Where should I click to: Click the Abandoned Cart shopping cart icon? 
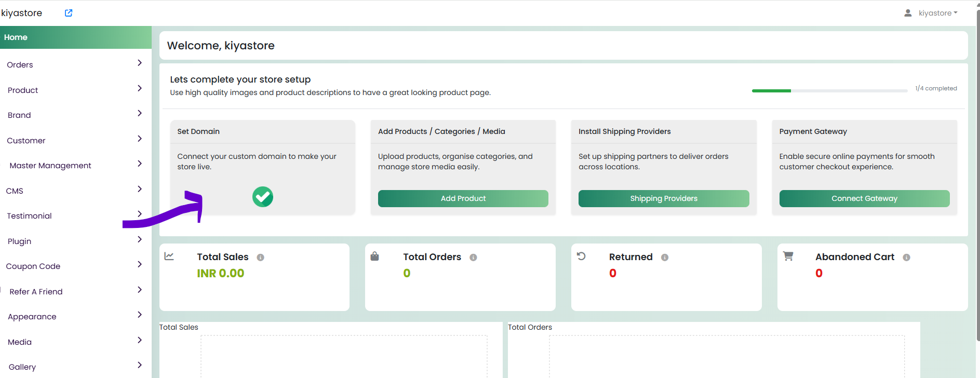pos(788,256)
